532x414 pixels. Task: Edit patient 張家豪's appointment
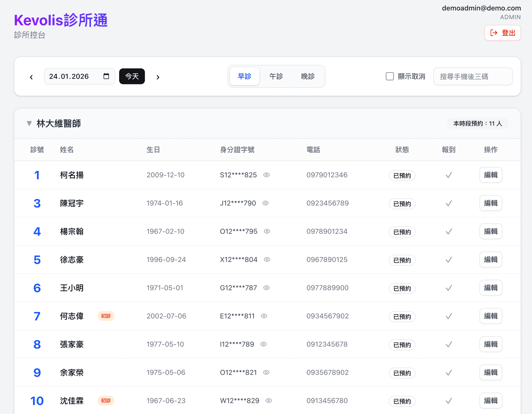(491, 344)
